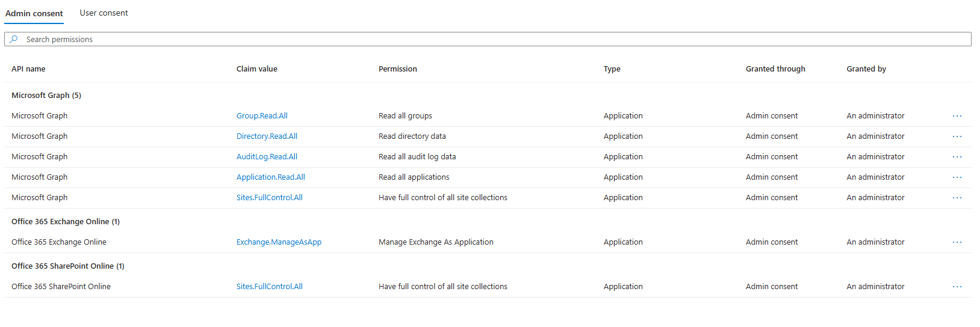Open ellipsis menu for AuditLog.Read.All row
This screenshot has width=980, height=327.
(x=957, y=157)
